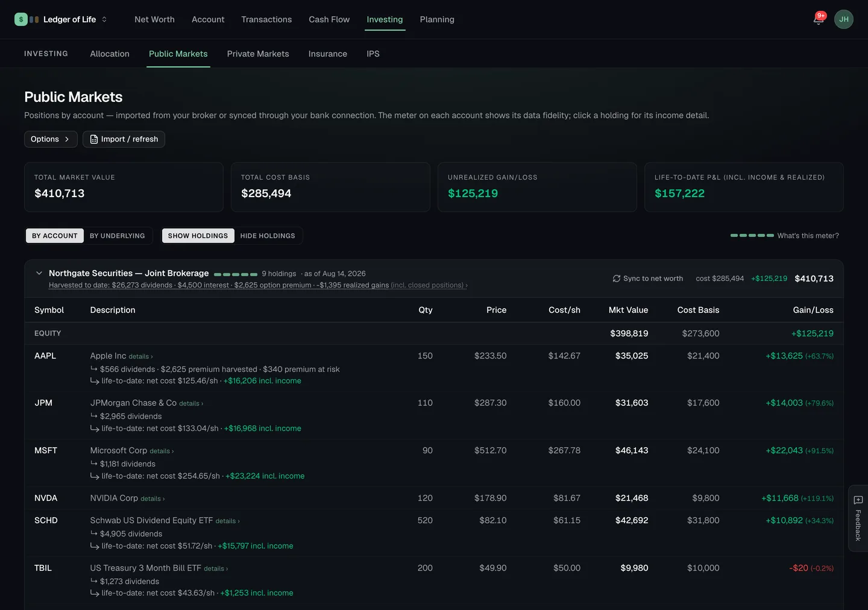The height and width of the screenshot is (610, 868).
Task: Open Schwab US Dividend Equity ETF details
Action: [x=227, y=521]
